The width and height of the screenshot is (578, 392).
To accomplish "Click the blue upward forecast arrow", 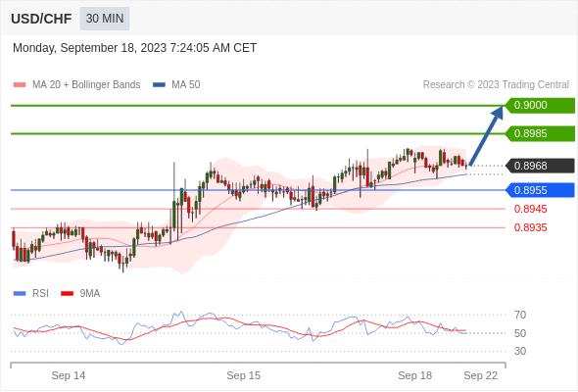I will coord(487,135).
